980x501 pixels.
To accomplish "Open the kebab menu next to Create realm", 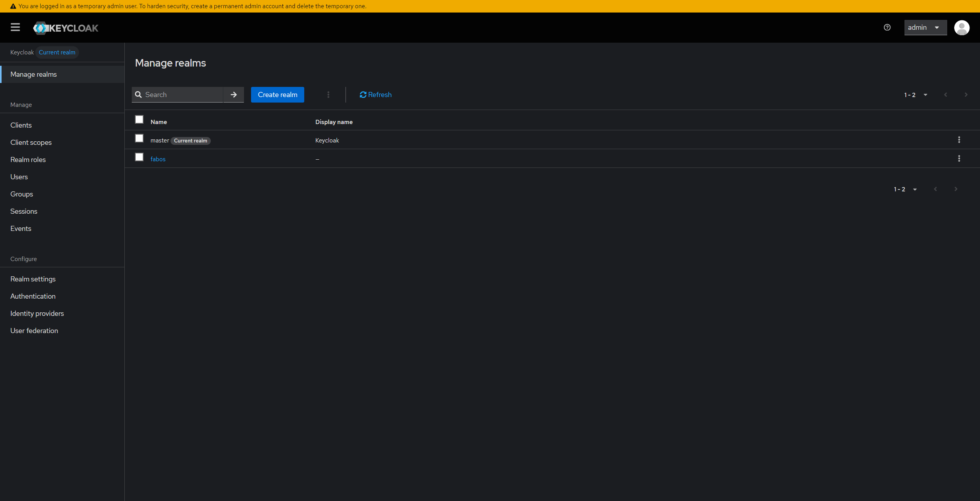I will click(x=328, y=94).
